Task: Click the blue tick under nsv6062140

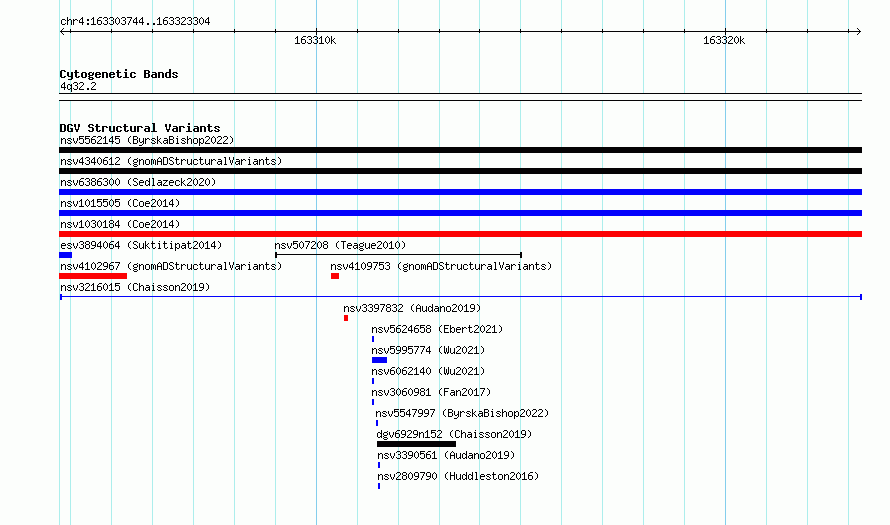Action: 373,381
